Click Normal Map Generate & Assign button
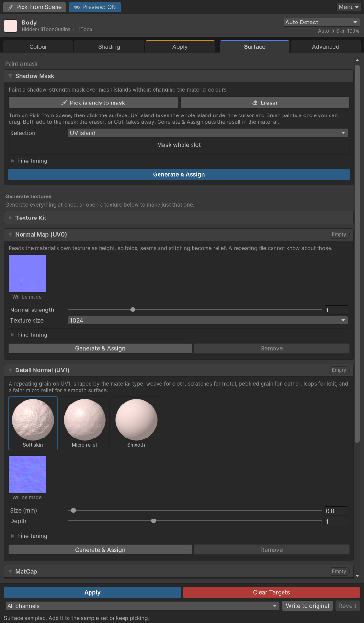 click(x=100, y=348)
